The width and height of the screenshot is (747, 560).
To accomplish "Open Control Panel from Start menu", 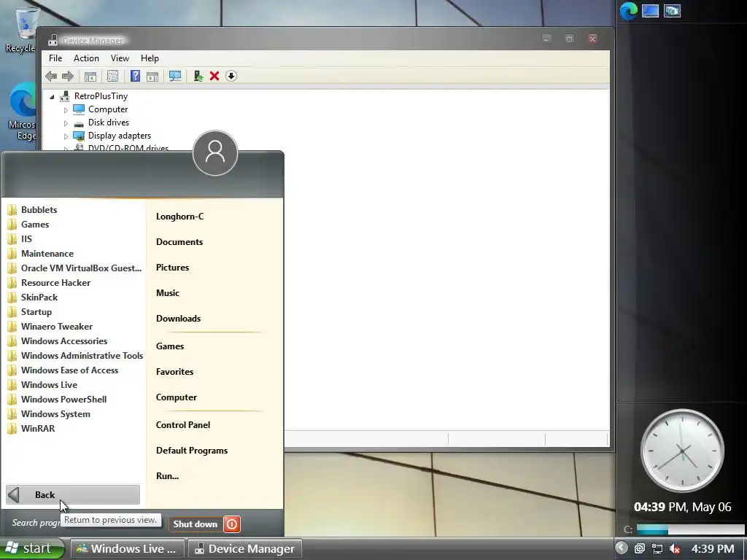I will click(x=183, y=425).
